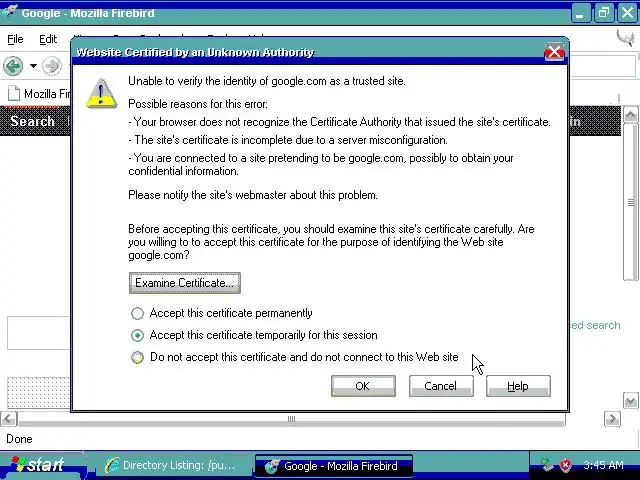Click the vertical scrollbar up arrow
This screenshot has height=480, width=640.
tap(631, 116)
